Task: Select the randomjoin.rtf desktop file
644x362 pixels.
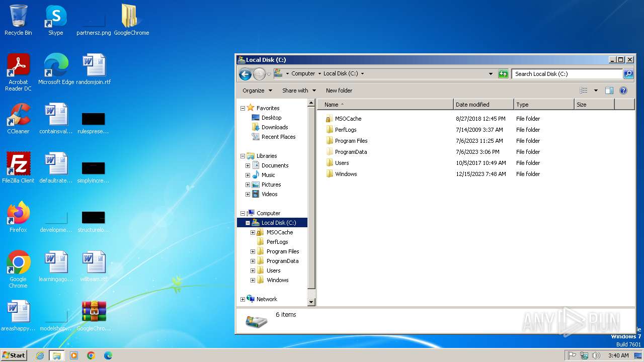Action: tap(94, 69)
